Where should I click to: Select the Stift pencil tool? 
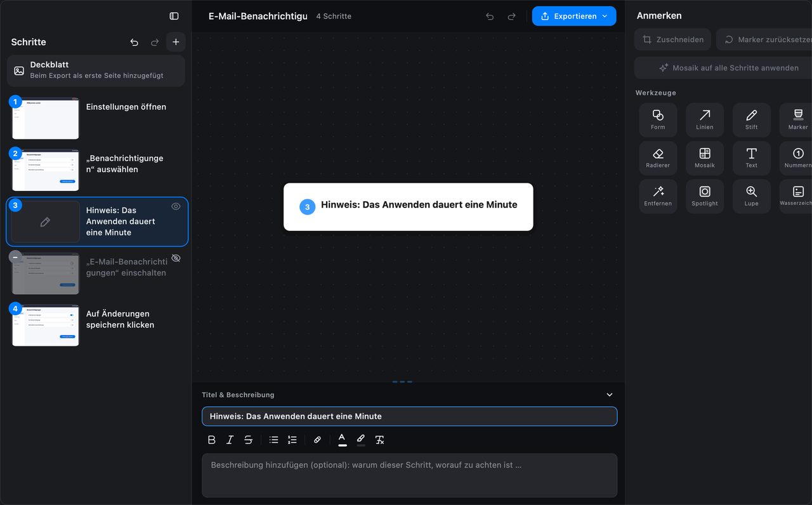point(752,120)
